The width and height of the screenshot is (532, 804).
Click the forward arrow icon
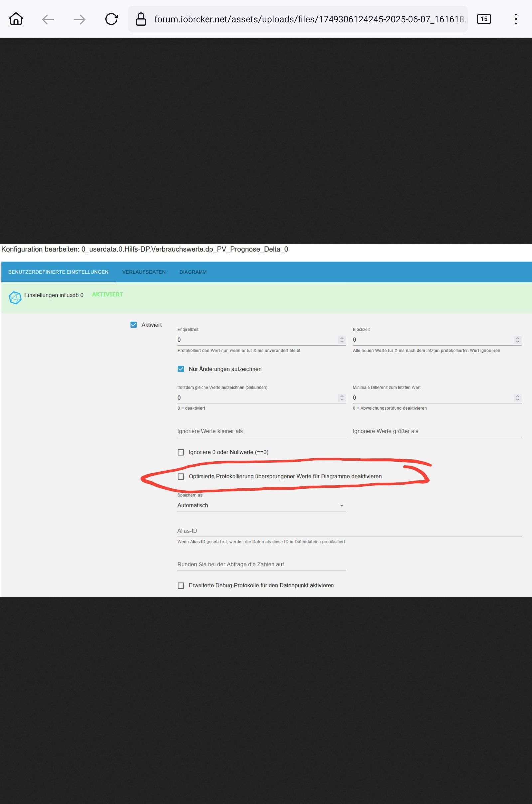(x=79, y=19)
